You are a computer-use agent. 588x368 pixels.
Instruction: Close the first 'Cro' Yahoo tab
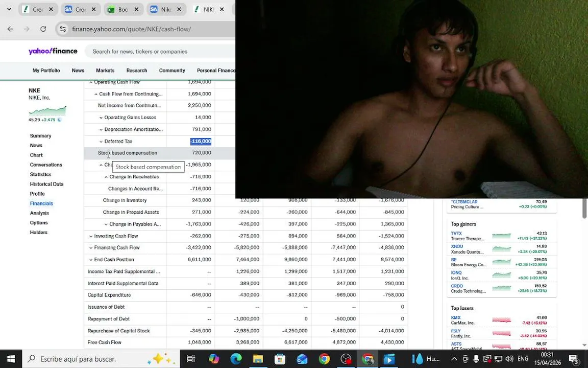51,9
